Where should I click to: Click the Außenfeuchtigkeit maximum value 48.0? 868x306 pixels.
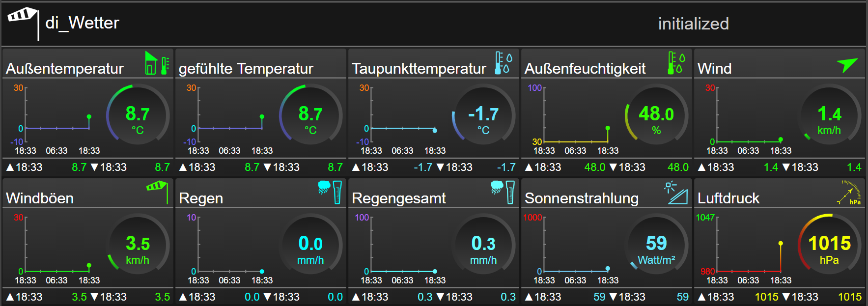pyautogui.click(x=594, y=167)
